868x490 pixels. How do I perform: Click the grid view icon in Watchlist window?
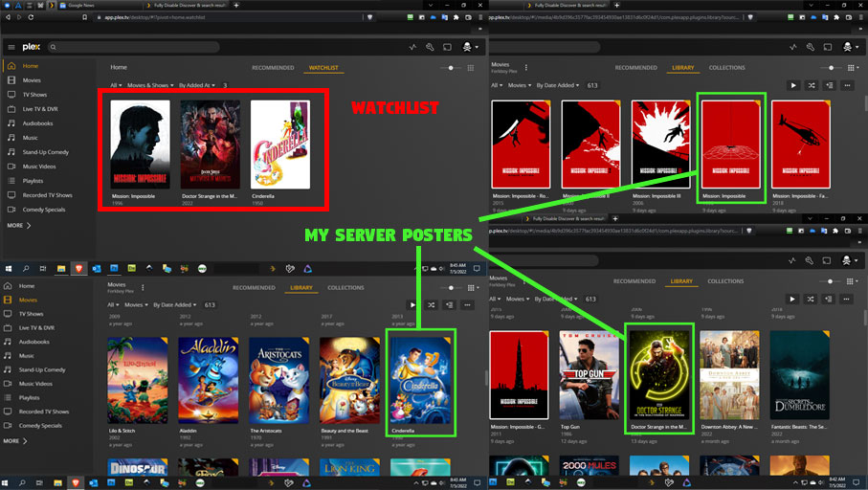[x=471, y=68]
